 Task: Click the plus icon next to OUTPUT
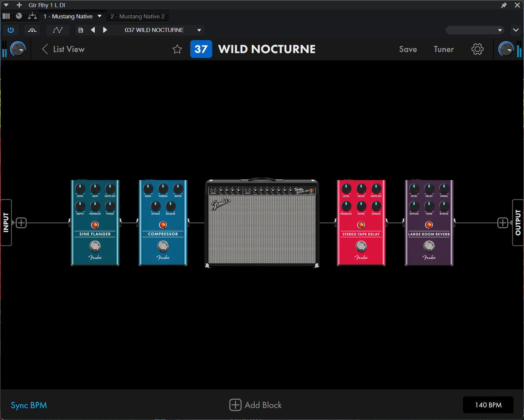503,223
